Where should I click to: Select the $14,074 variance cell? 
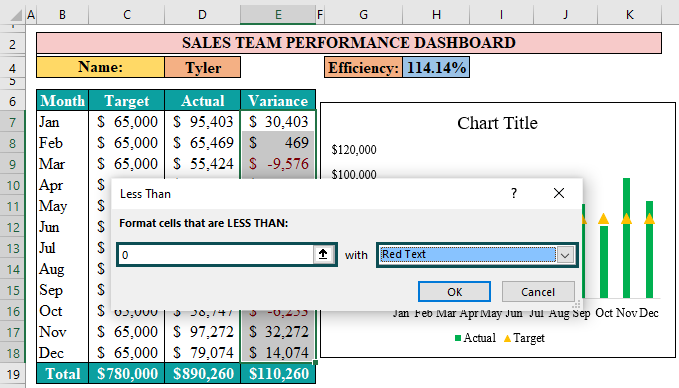(x=278, y=353)
